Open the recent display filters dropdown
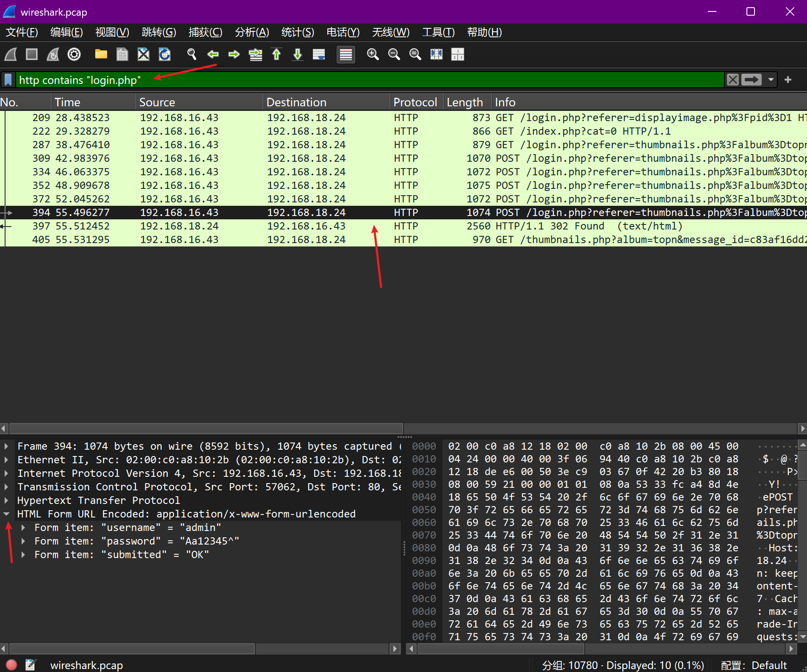 (771, 80)
